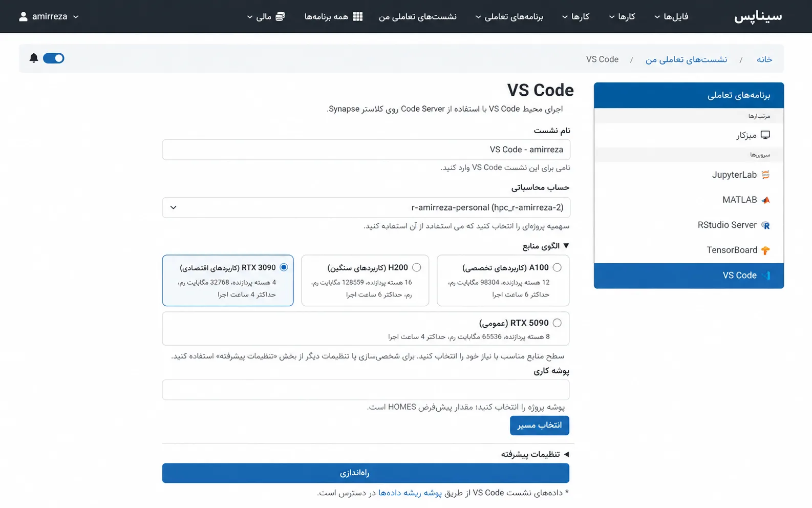Expand the تنظیمات پیشرفته section
Viewport: 812px width, 508px height.
click(x=535, y=454)
